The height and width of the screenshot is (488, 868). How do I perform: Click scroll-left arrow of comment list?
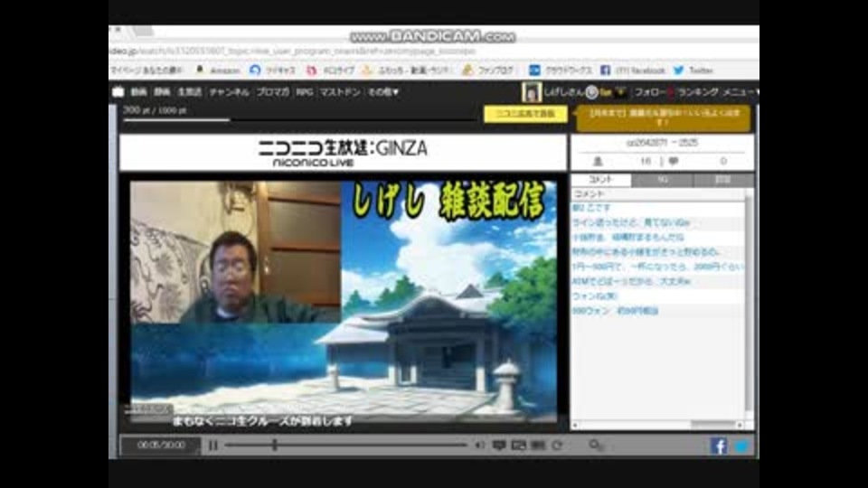coord(575,425)
